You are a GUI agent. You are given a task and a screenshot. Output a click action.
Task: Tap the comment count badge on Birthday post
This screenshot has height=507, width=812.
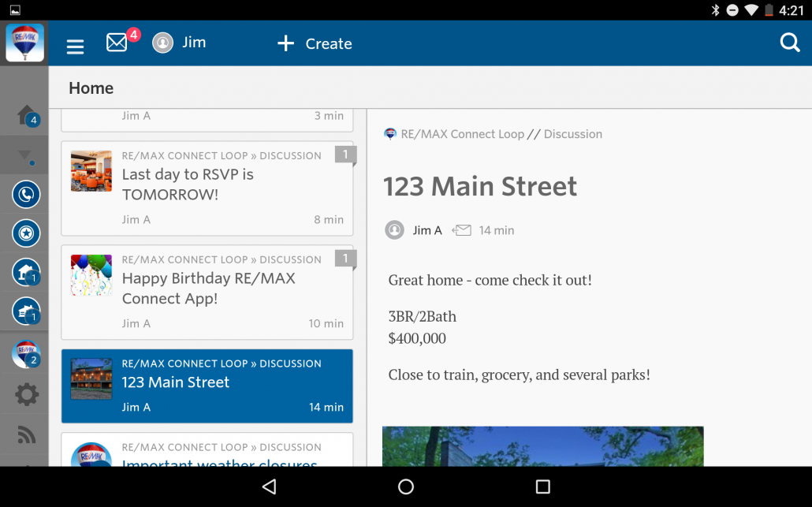[x=345, y=259]
